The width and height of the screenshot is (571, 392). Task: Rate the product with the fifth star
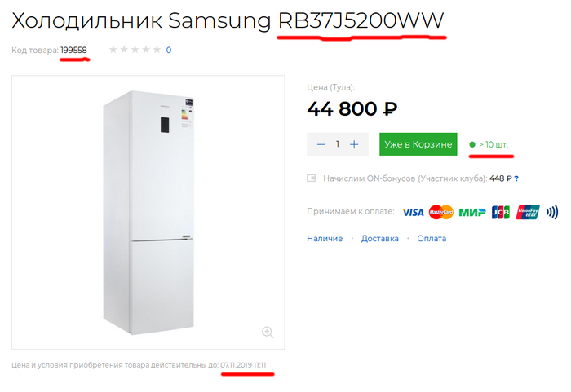[157, 51]
